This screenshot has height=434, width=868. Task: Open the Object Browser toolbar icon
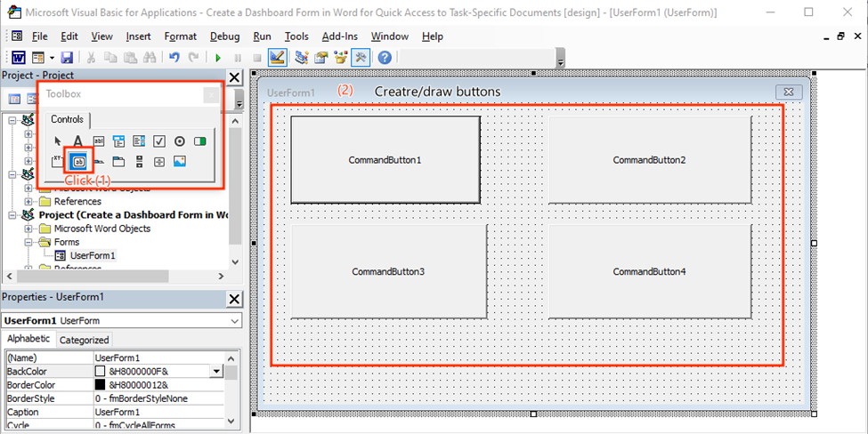(x=340, y=58)
